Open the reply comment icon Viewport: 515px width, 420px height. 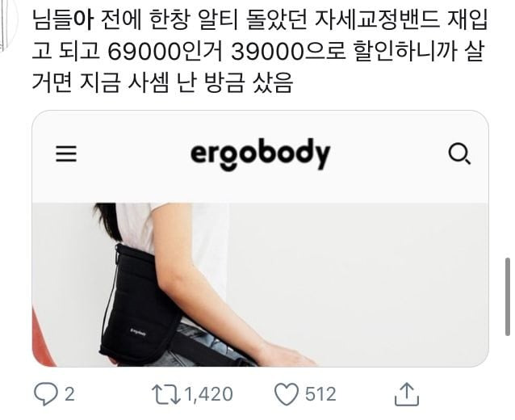tap(46, 394)
